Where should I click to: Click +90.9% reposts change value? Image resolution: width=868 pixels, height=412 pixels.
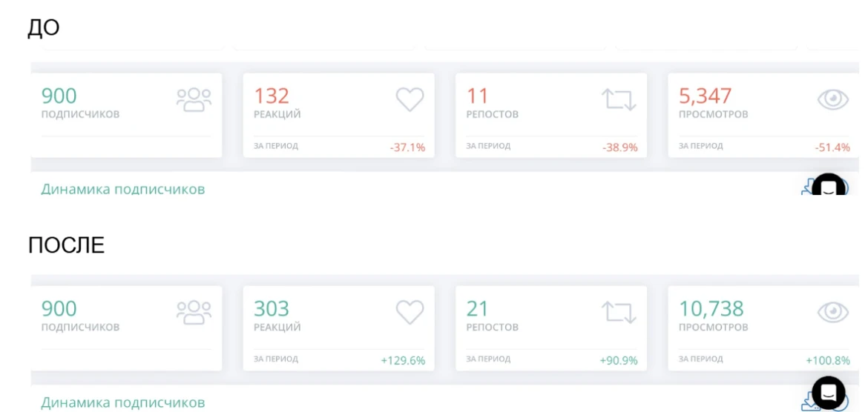pos(618,360)
